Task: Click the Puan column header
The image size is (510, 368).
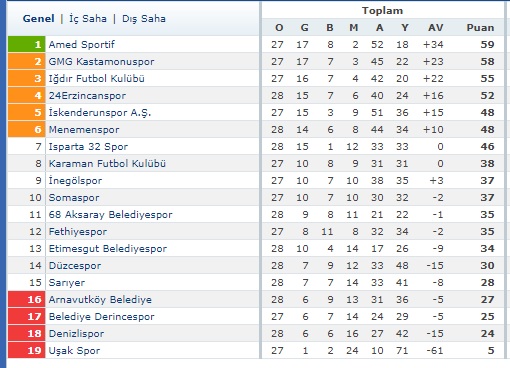Action: pyautogui.click(x=480, y=27)
